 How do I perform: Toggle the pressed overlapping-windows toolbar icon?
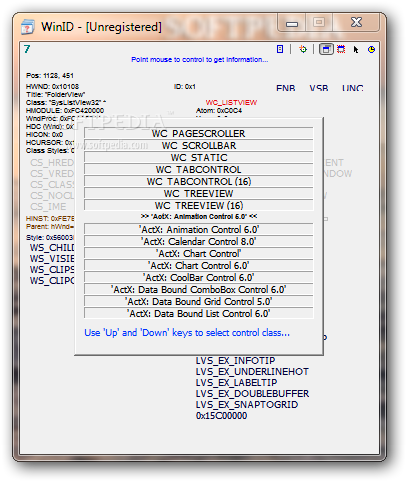point(326,49)
